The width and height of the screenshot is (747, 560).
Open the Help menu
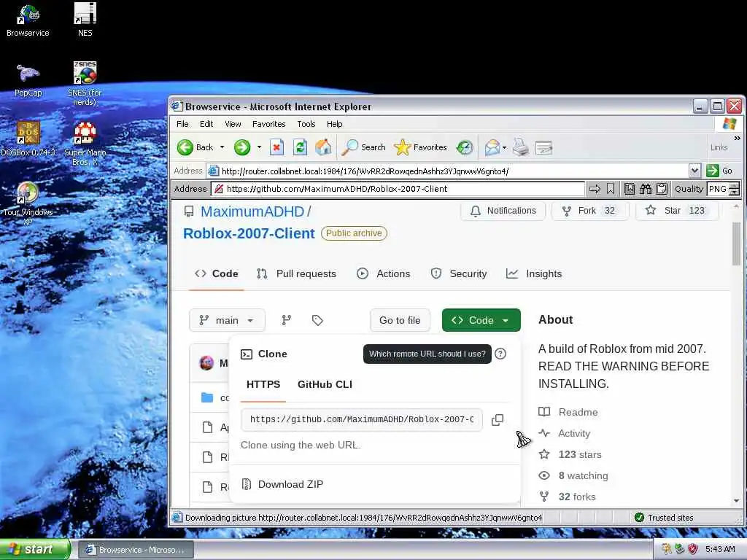click(x=334, y=124)
